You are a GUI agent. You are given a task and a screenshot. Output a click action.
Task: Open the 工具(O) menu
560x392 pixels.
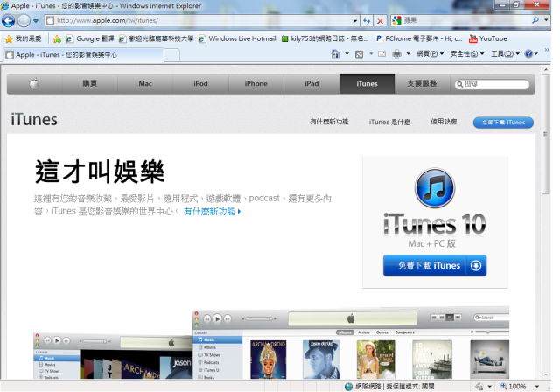point(505,54)
